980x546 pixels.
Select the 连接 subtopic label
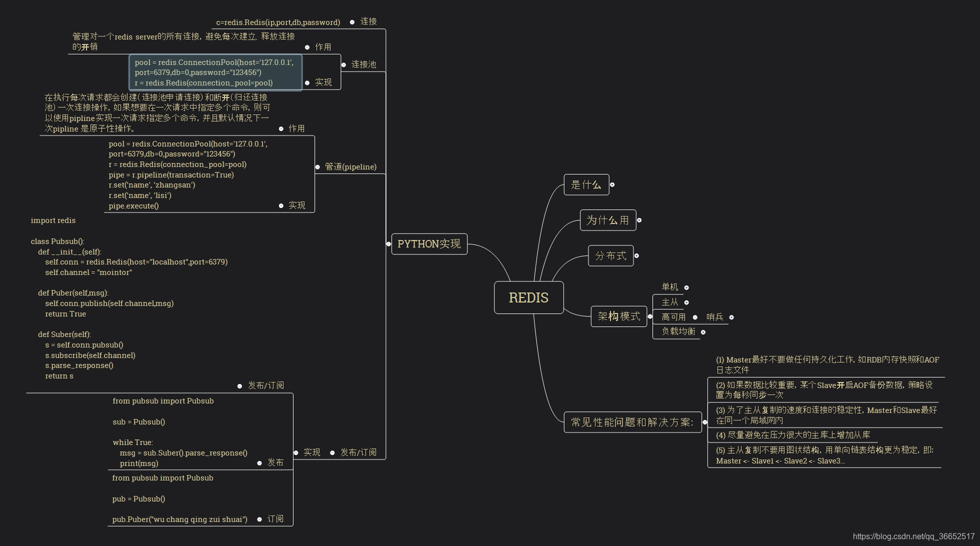(x=368, y=21)
